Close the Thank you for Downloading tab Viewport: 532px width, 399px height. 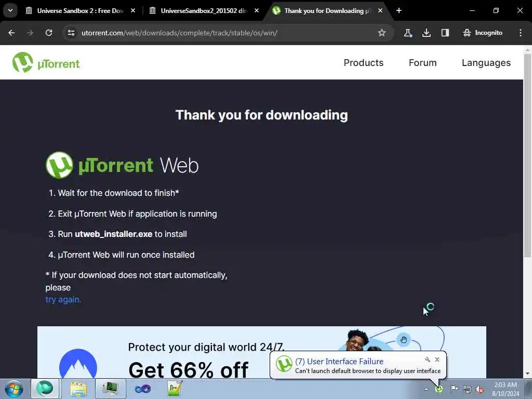click(380, 10)
